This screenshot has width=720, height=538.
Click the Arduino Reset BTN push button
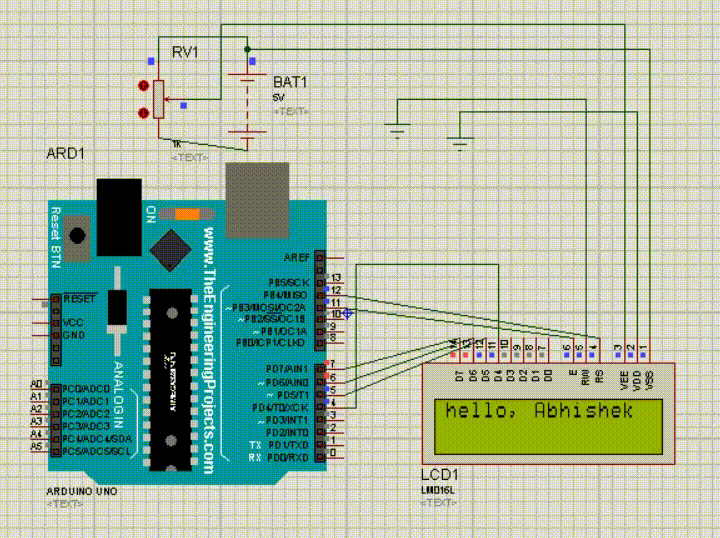click(x=77, y=236)
